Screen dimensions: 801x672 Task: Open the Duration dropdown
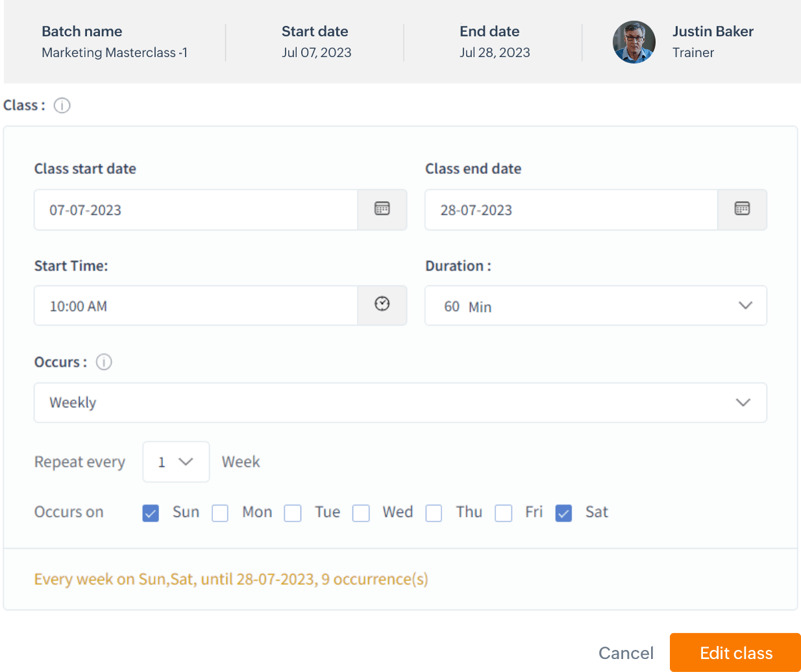click(745, 305)
